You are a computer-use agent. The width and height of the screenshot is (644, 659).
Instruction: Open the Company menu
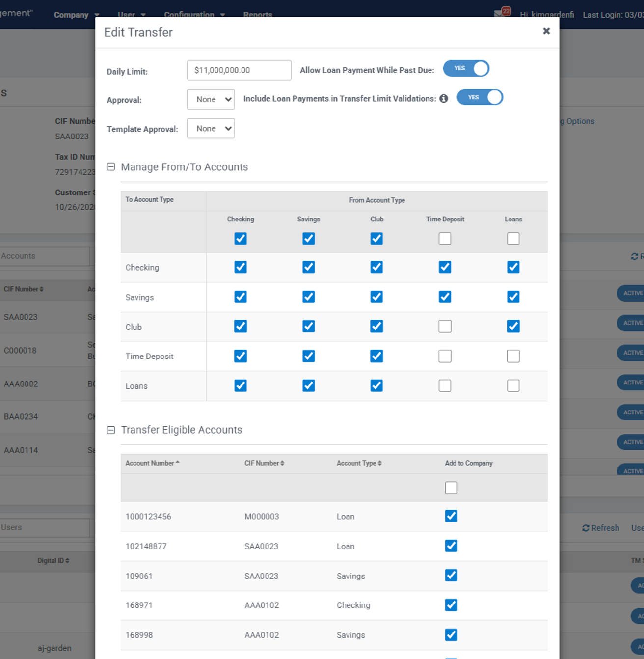point(76,15)
